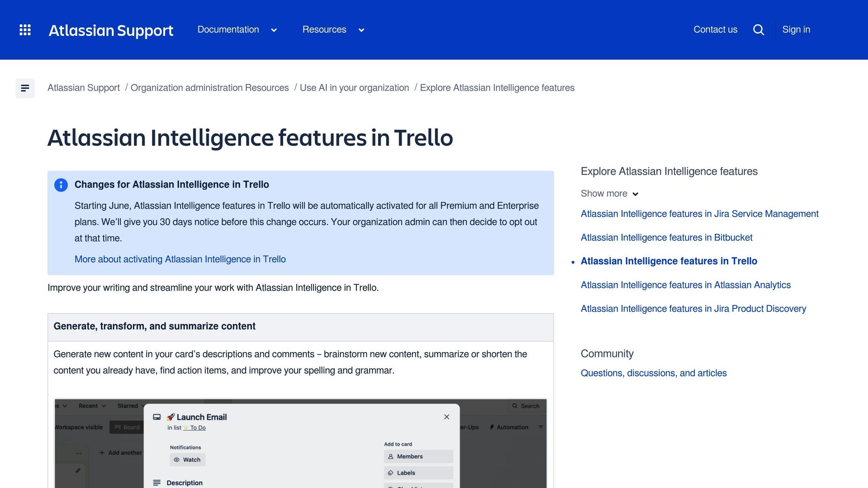Screen dimensions: 868x488
Task: Click Use AI in your organization breadcrumb
Action: [354, 88]
